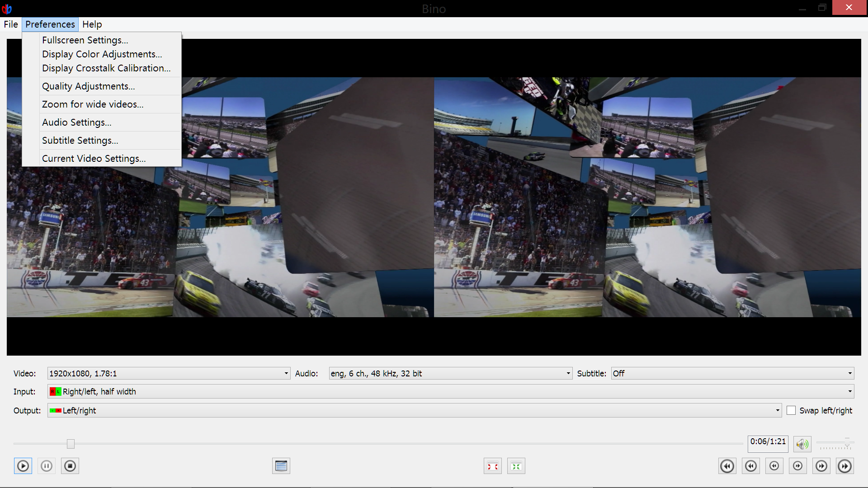Close the Bino window

click(x=849, y=8)
